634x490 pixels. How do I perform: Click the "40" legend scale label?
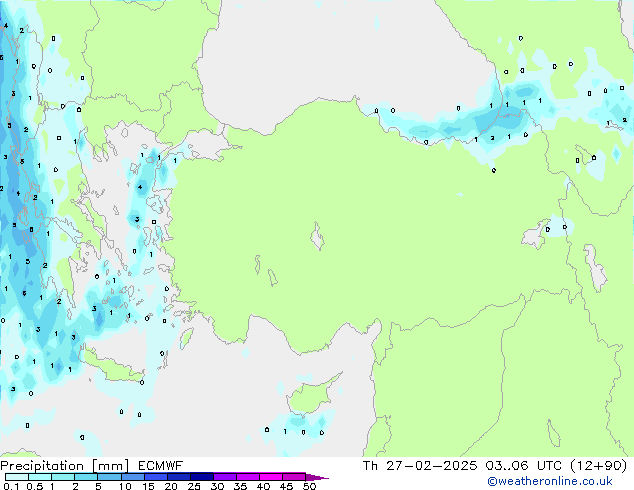click(263, 486)
